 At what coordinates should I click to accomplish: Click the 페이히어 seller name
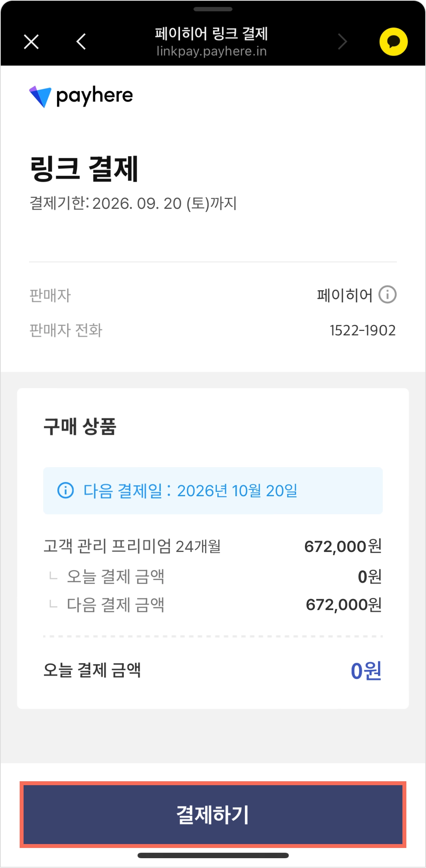click(x=344, y=295)
